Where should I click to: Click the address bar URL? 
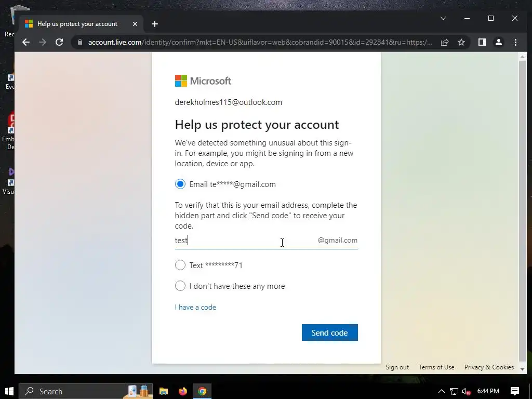tap(260, 42)
